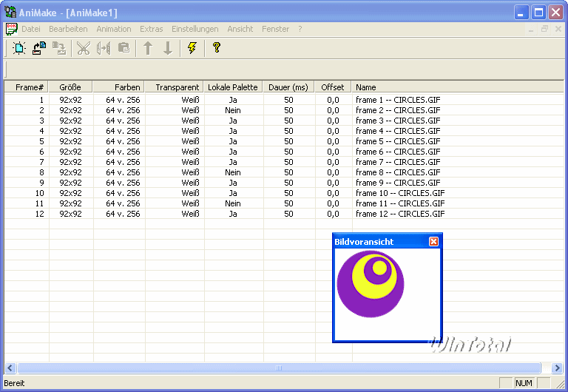The width and height of the screenshot is (568, 392).
Task: Sort by the Frame# column header
Action: click(30, 87)
